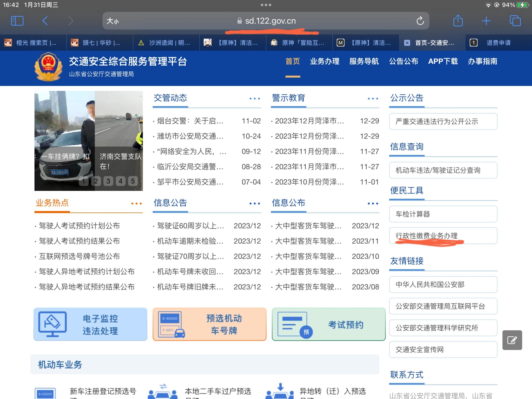Open 驾驶人考试预约计划公布 link
Image resolution: width=532 pixels, height=399 pixels.
[79, 226]
